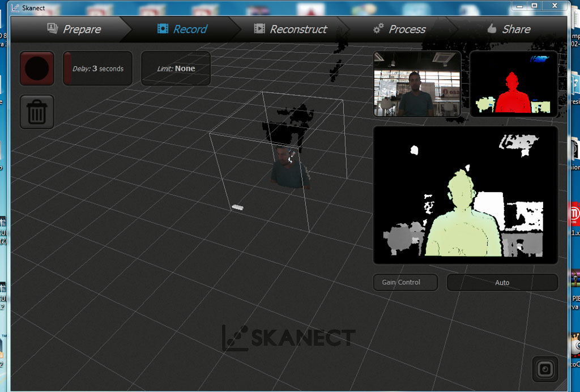Click the reset view icon in corner
The image size is (580, 392).
pos(545,369)
